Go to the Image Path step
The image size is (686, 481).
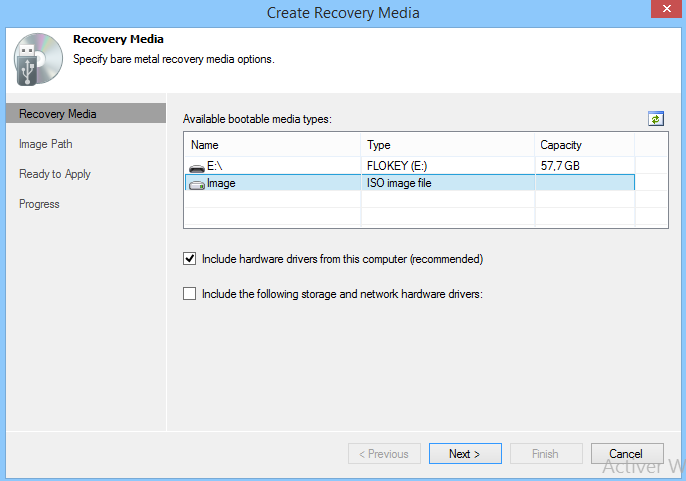click(46, 144)
